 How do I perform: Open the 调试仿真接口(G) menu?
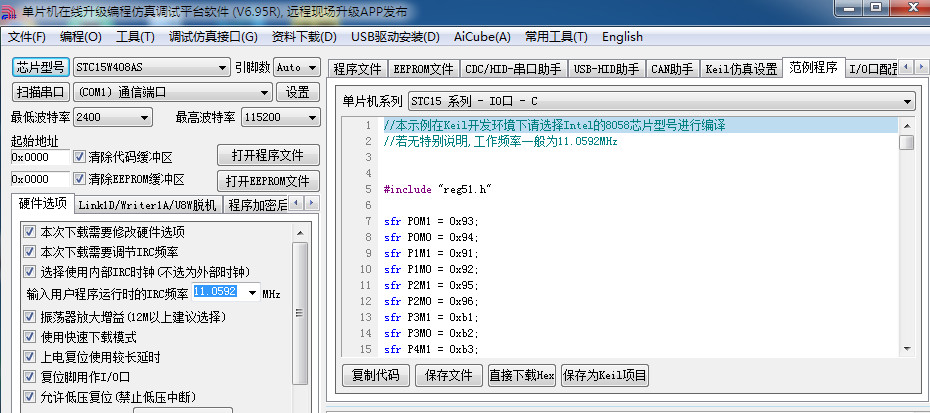pyautogui.click(x=213, y=37)
